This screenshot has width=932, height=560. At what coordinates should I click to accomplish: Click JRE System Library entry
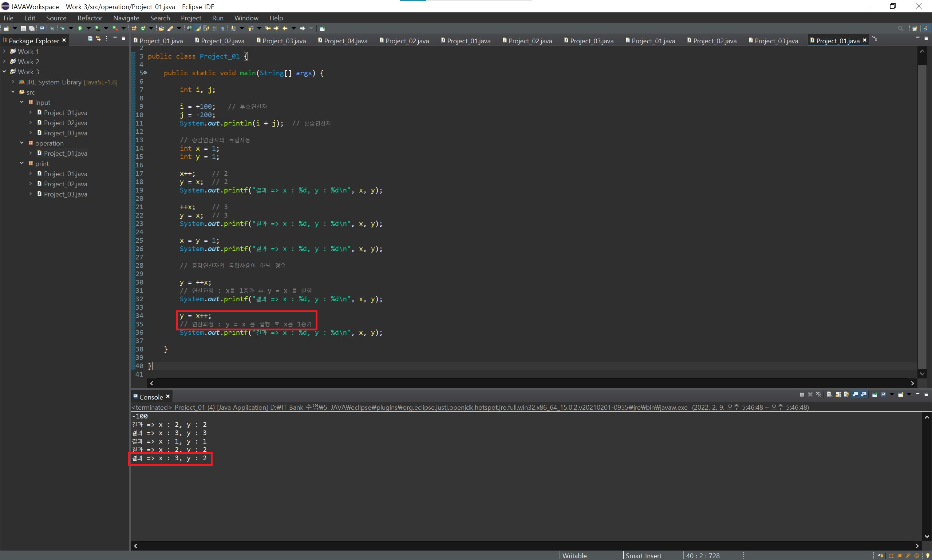click(x=54, y=82)
